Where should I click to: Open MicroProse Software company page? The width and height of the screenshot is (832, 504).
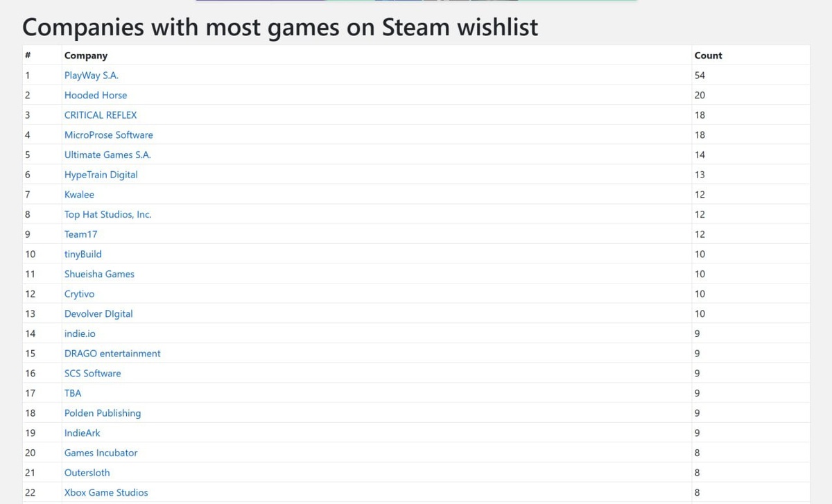point(109,135)
